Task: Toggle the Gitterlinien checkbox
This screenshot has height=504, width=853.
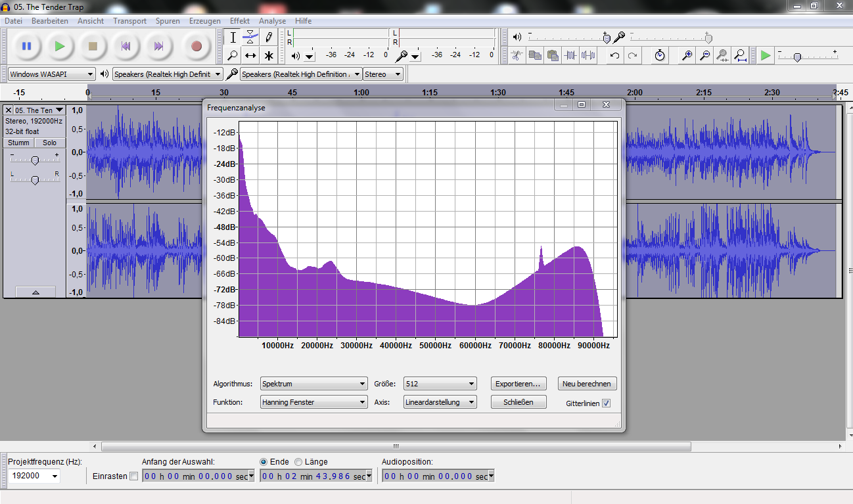Action: point(606,403)
